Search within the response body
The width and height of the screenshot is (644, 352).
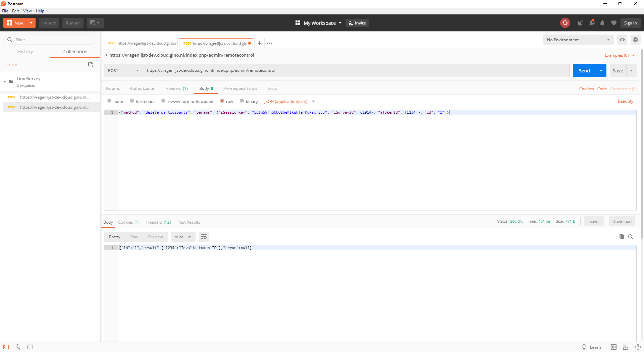pos(631,237)
